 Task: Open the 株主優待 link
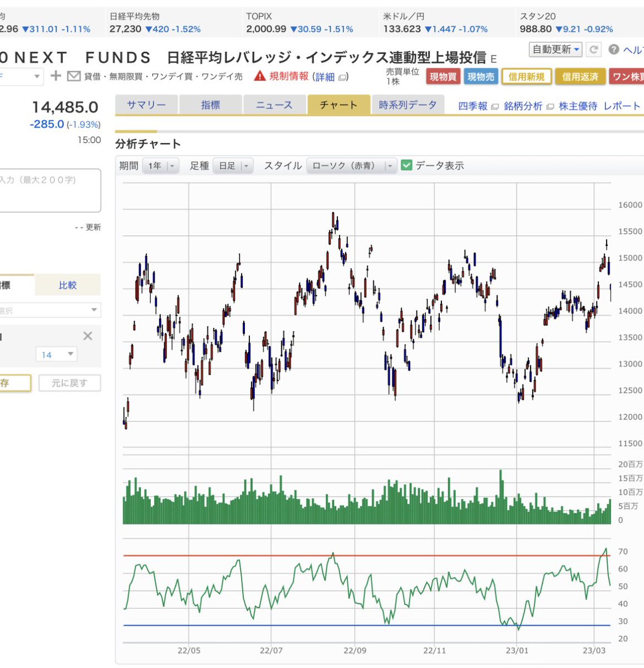pyautogui.click(x=578, y=106)
